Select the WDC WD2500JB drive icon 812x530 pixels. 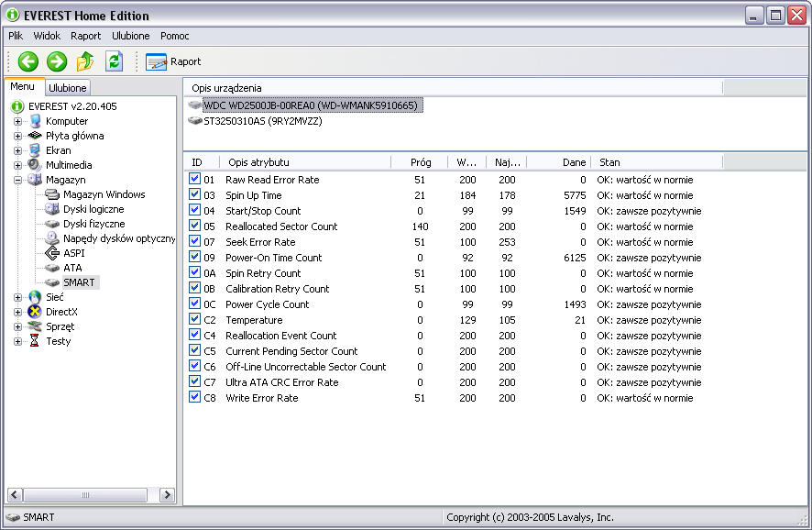click(194, 105)
